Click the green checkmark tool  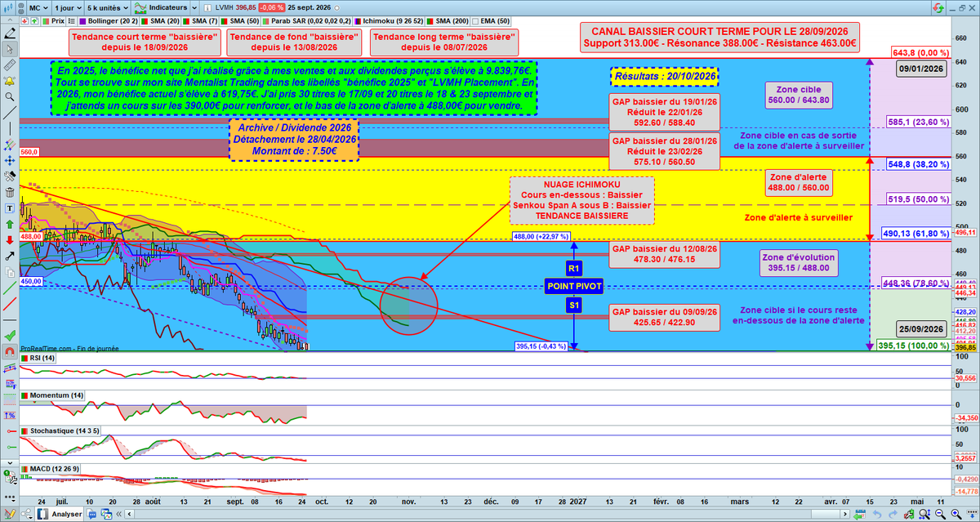[11, 335]
